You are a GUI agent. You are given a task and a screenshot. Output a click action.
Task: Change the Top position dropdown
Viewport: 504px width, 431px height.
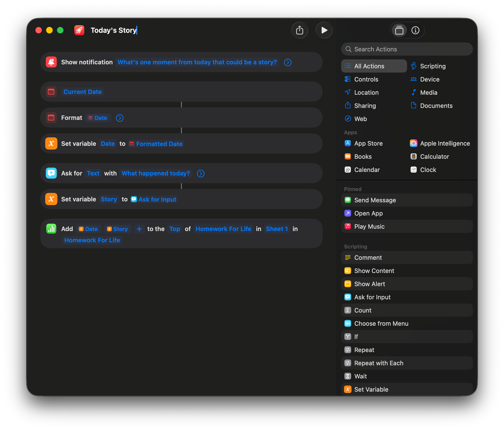[174, 229]
